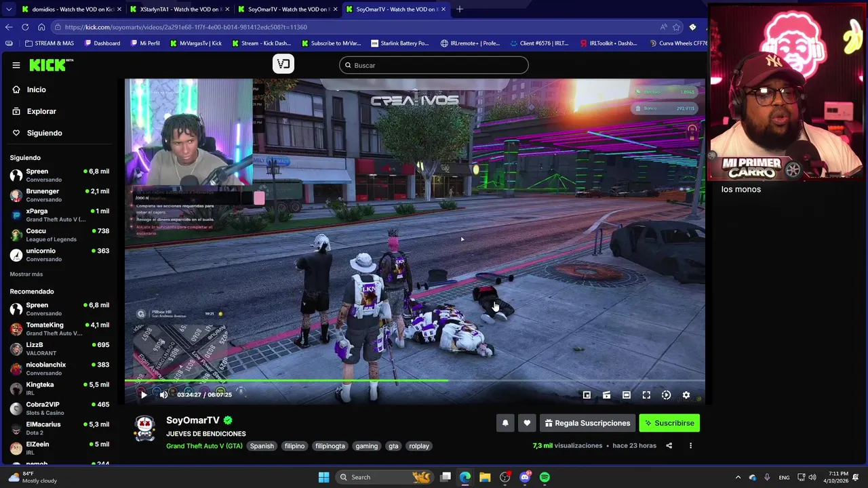Open STREAM & MAS bookmarks folder

tap(50, 43)
